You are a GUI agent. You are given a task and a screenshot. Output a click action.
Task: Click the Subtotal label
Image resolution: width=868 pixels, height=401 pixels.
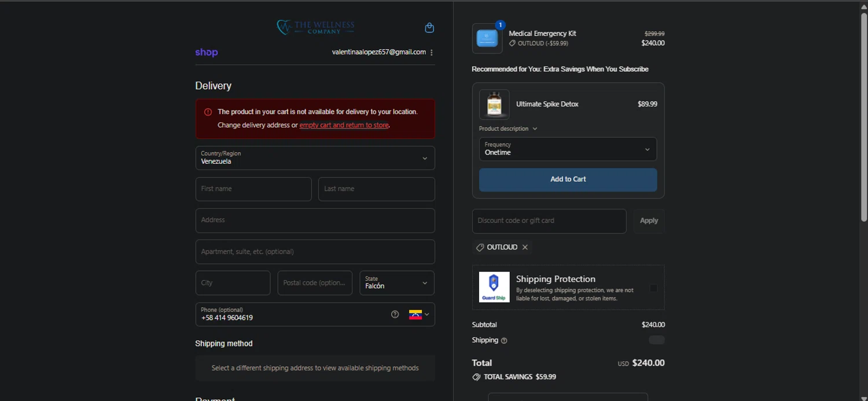pyautogui.click(x=484, y=325)
